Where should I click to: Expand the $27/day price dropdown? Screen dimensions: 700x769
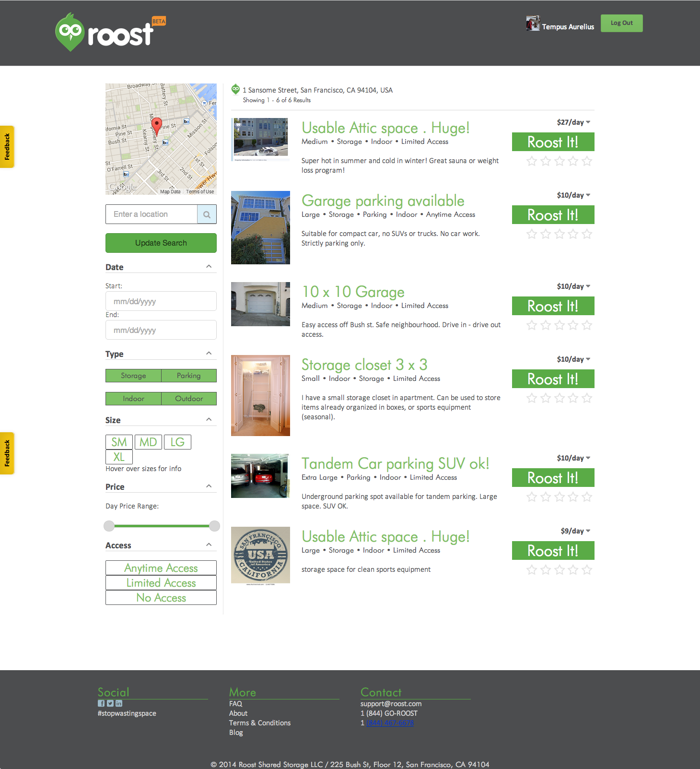[x=588, y=122]
